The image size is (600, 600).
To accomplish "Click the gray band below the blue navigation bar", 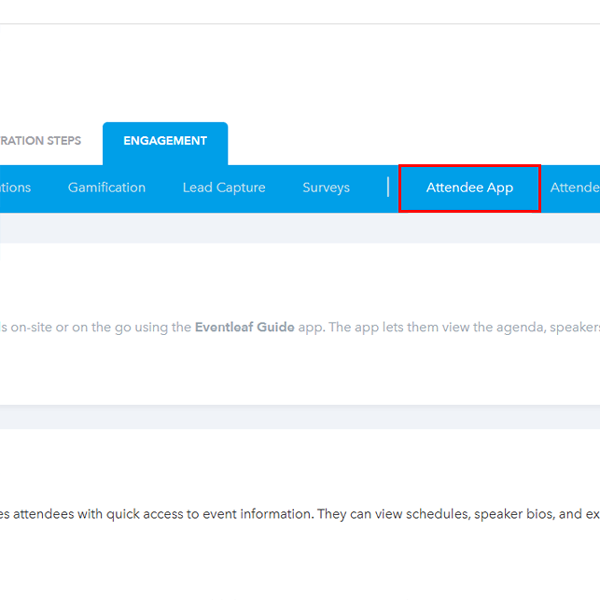I will pyautogui.click(x=300, y=228).
